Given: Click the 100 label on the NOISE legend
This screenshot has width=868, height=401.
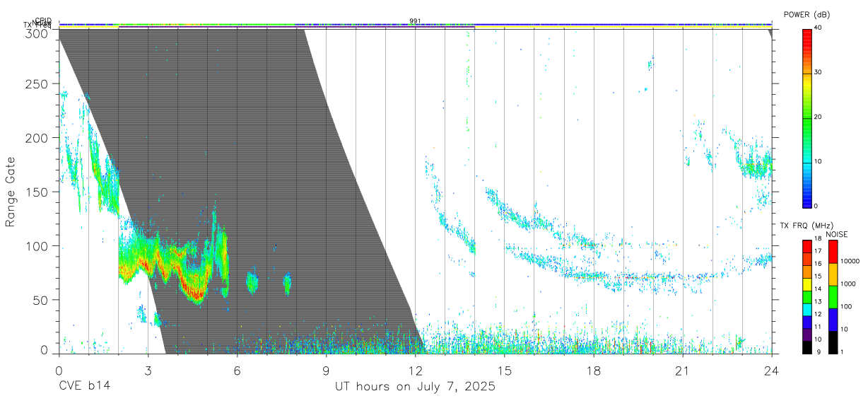Looking at the screenshot, I should pos(846,307).
